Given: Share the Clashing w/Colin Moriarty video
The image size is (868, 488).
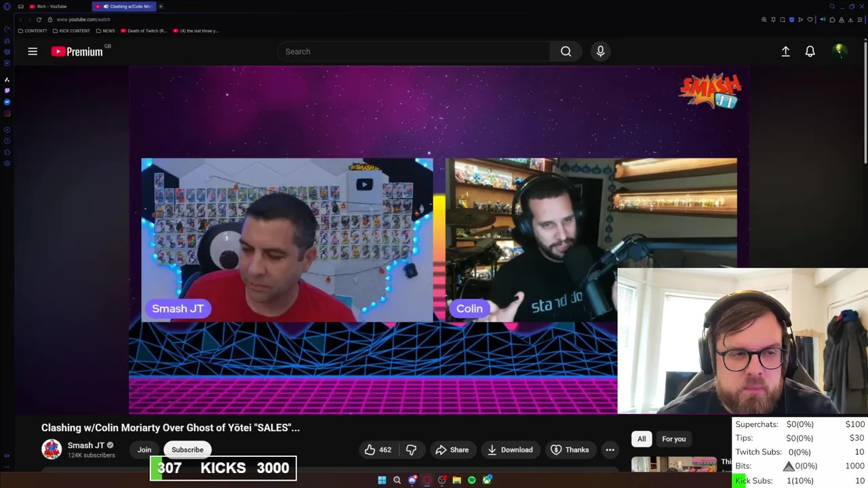Looking at the screenshot, I should 452,450.
